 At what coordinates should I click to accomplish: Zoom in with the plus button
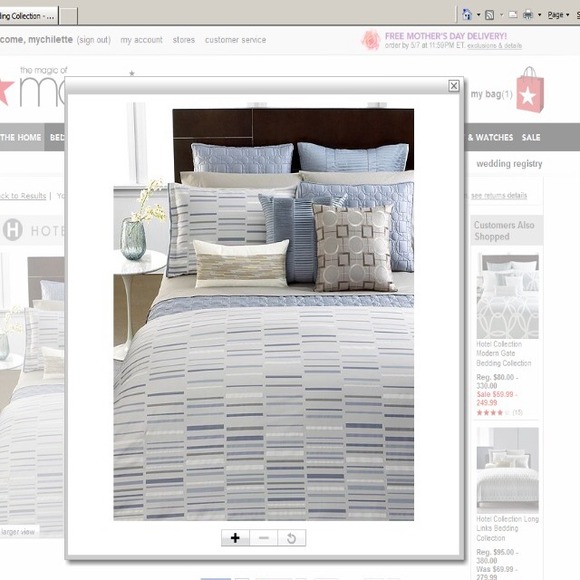(x=235, y=538)
